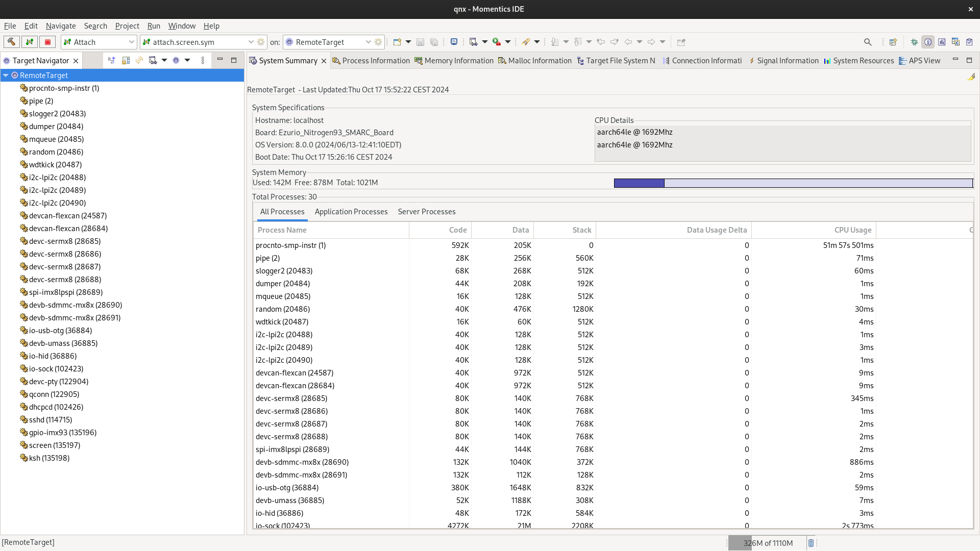
Task: Open the Attach launch mode dropdown
Action: pyautogui.click(x=131, y=42)
